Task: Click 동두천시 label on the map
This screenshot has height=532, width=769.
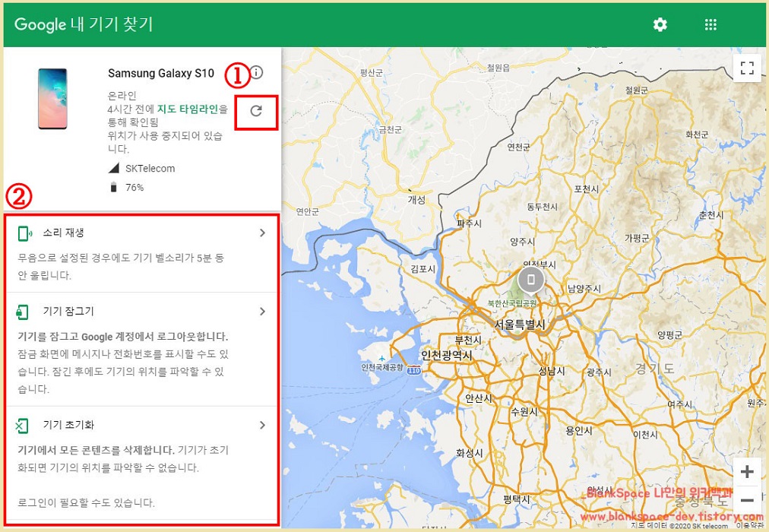Action: [543, 207]
